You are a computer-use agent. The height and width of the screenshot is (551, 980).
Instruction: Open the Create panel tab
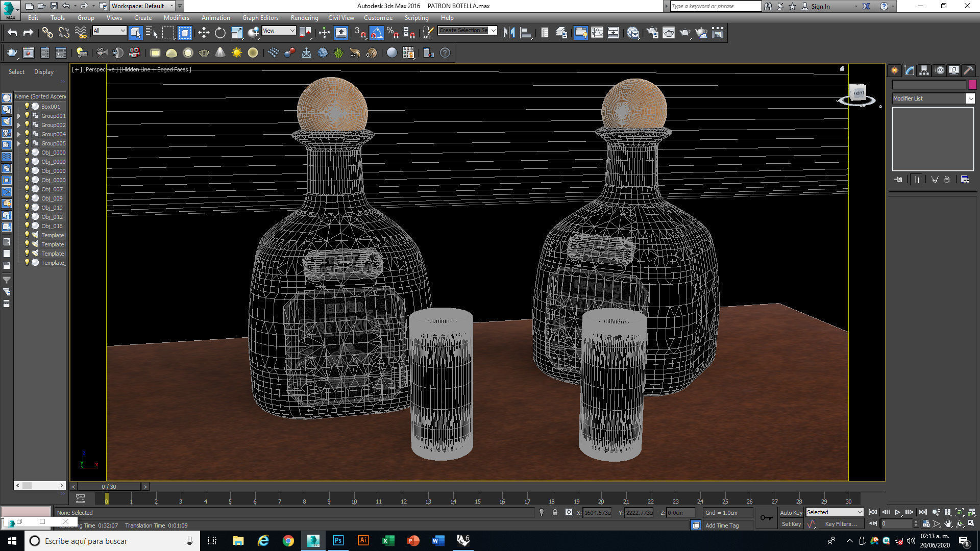click(x=895, y=70)
